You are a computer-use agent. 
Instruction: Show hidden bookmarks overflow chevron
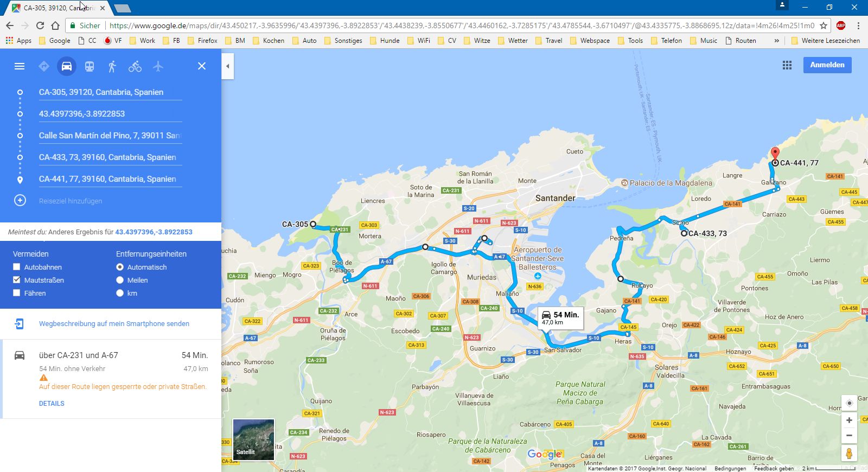tap(776, 41)
